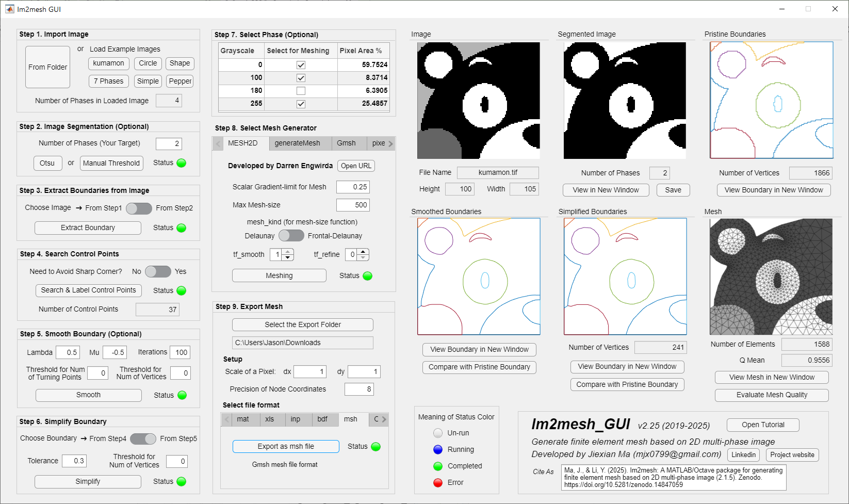Toggle Choose Boundary Step4/Step5 switch
The width and height of the screenshot is (849, 504).
coord(143,439)
